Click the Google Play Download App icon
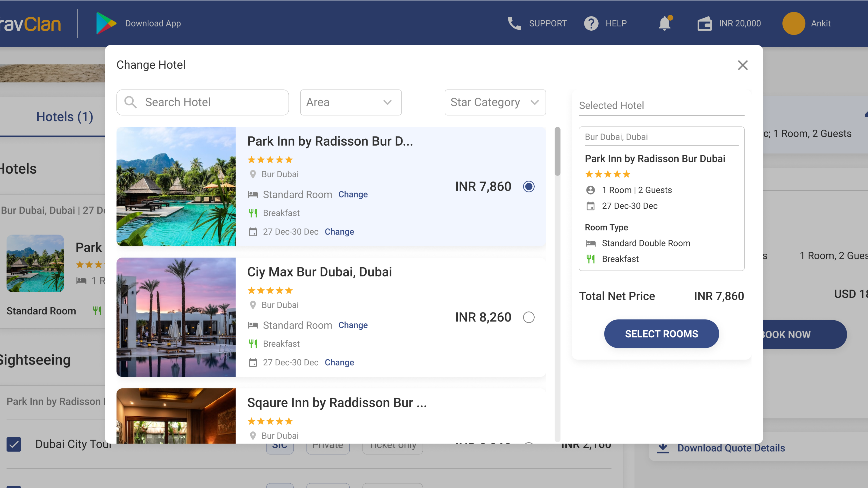868x488 pixels. coord(106,23)
